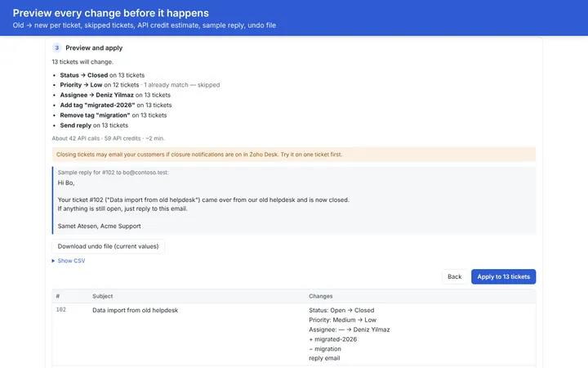Screen dimensions: 588x368
Task: Click the 'Preview and apply' heading
Action: 94,47
